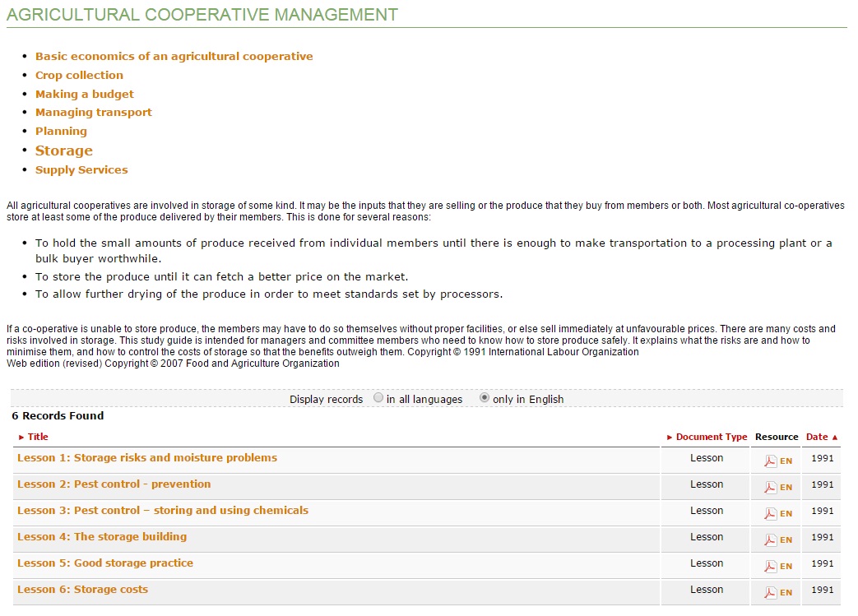858x616 pixels.
Task: Click the PDF icon for Lesson 3
Action: (x=771, y=514)
